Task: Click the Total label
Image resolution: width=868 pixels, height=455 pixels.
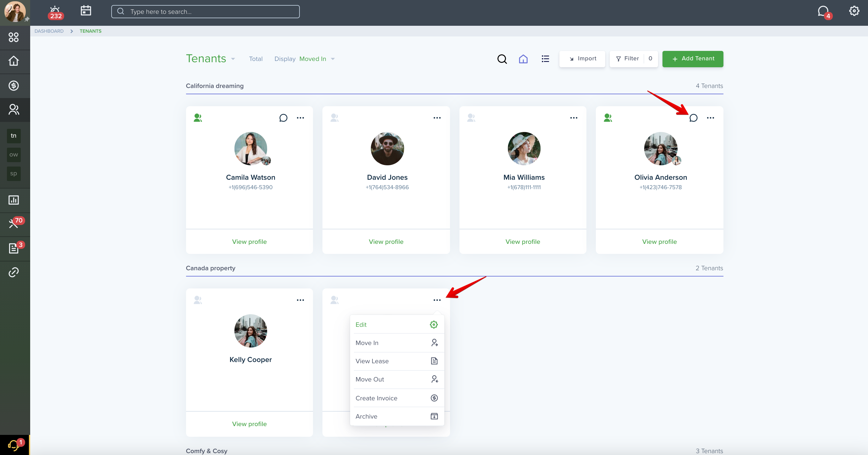Action: (256, 59)
